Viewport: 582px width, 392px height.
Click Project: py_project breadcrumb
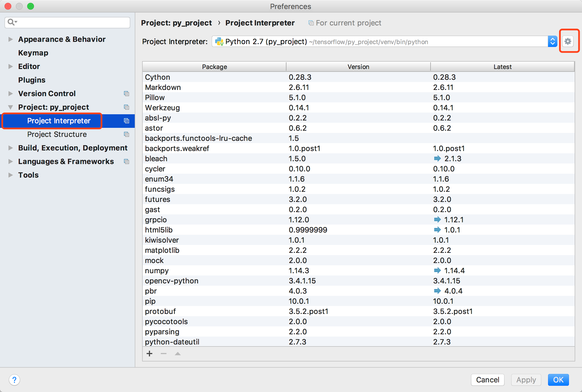tap(176, 23)
